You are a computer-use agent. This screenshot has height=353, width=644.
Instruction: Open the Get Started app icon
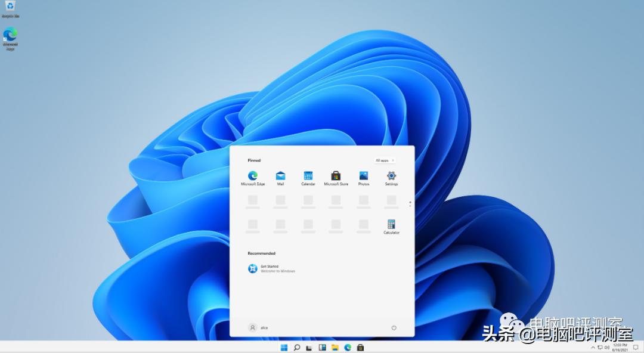click(253, 268)
